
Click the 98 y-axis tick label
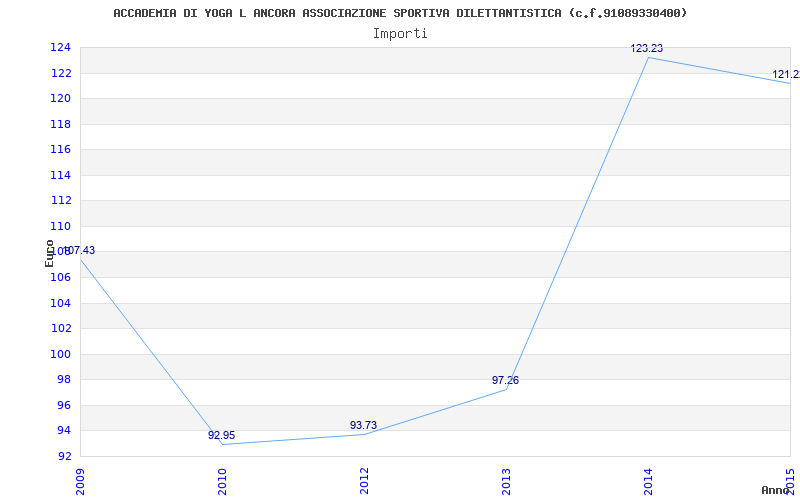(x=63, y=380)
